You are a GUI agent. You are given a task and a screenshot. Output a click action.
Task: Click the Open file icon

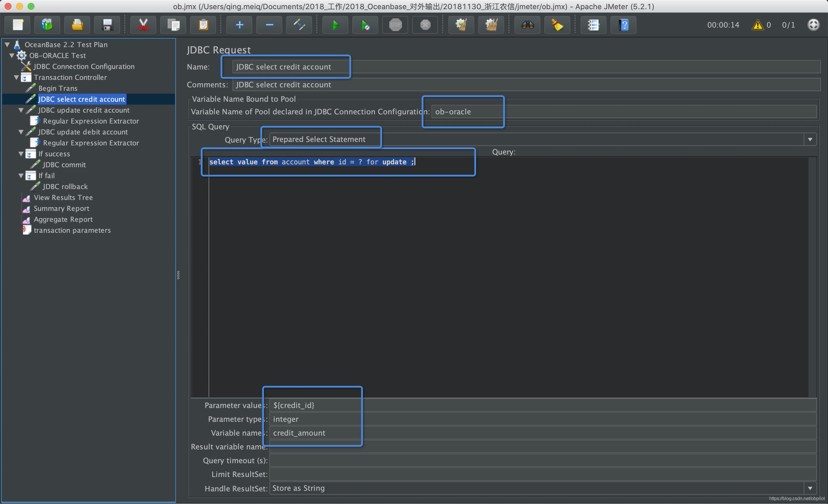[x=76, y=24]
